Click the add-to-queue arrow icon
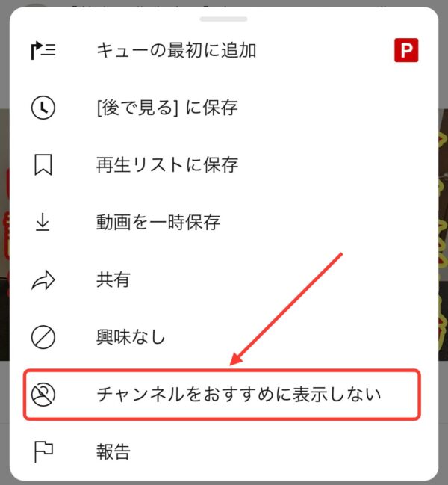The image size is (448, 485). (43, 50)
